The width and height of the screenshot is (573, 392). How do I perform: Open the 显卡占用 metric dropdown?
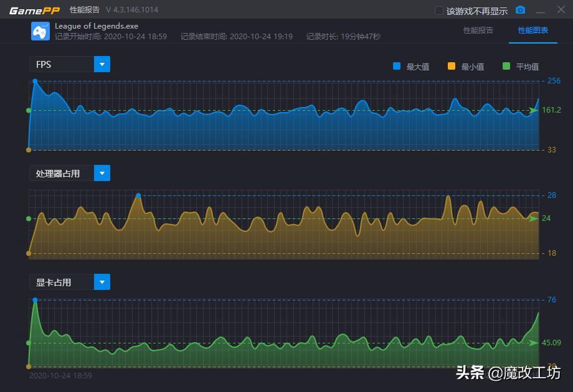coord(102,282)
